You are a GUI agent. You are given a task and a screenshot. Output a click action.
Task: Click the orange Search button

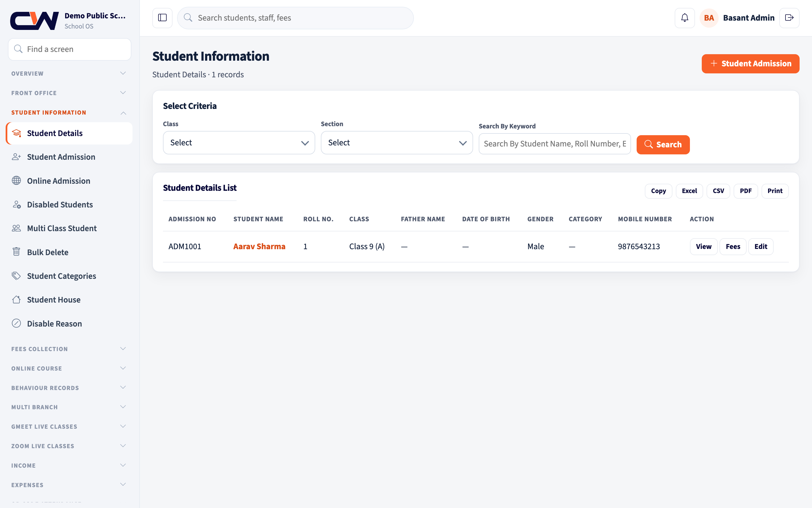click(x=663, y=145)
